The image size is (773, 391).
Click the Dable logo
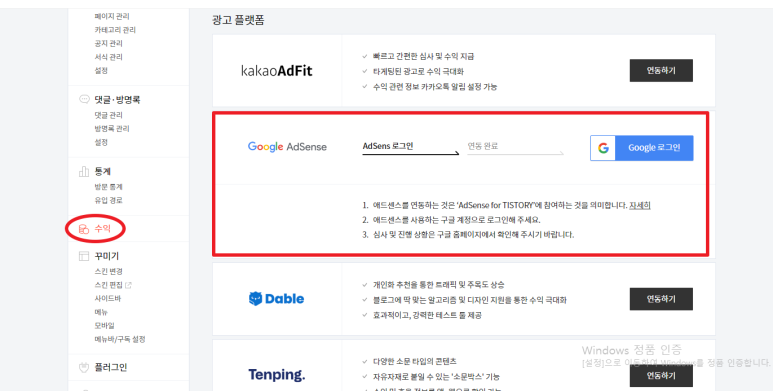(x=277, y=299)
